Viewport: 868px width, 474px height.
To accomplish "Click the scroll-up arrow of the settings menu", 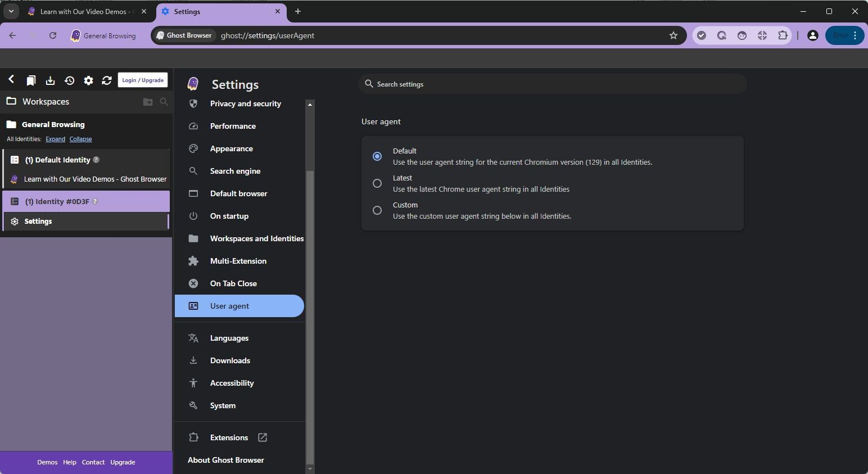I will tap(310, 104).
